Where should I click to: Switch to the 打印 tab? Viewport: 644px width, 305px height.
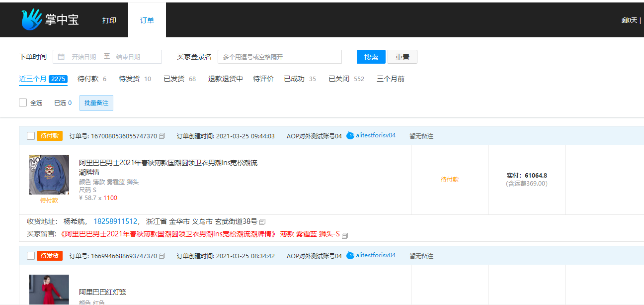(109, 20)
